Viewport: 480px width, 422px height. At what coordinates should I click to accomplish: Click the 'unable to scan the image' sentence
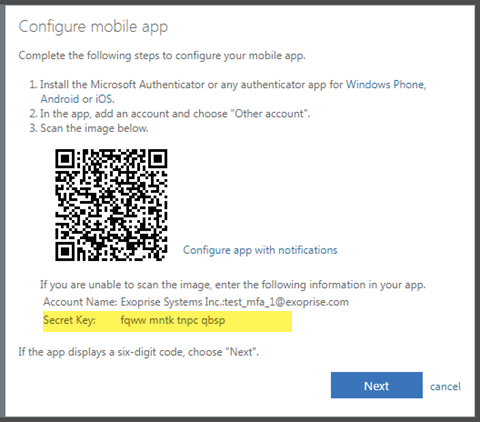tap(233, 285)
